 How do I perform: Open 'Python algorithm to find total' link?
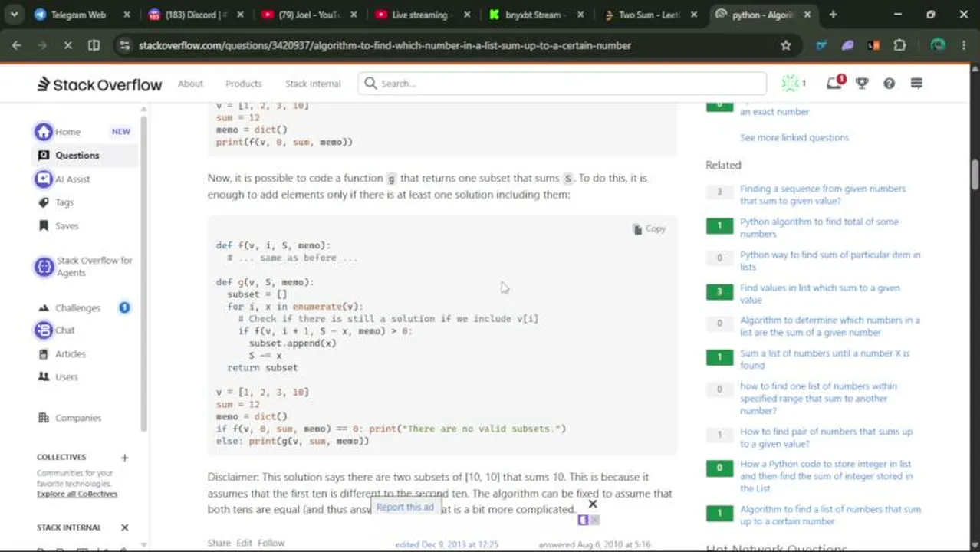[x=819, y=228]
